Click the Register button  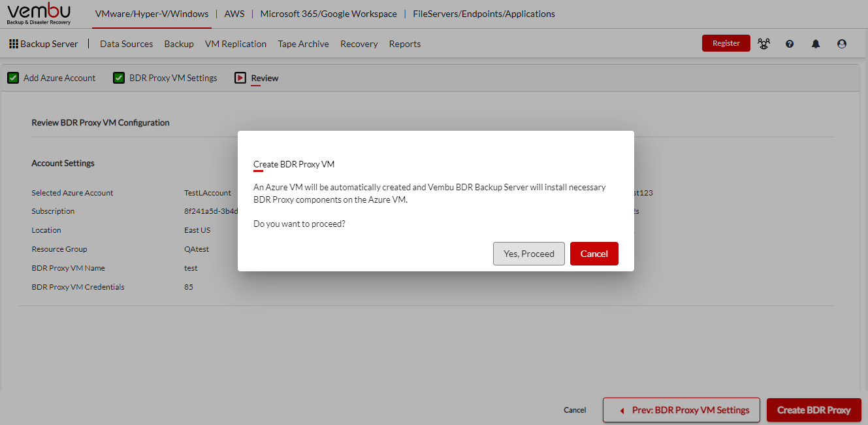726,43
